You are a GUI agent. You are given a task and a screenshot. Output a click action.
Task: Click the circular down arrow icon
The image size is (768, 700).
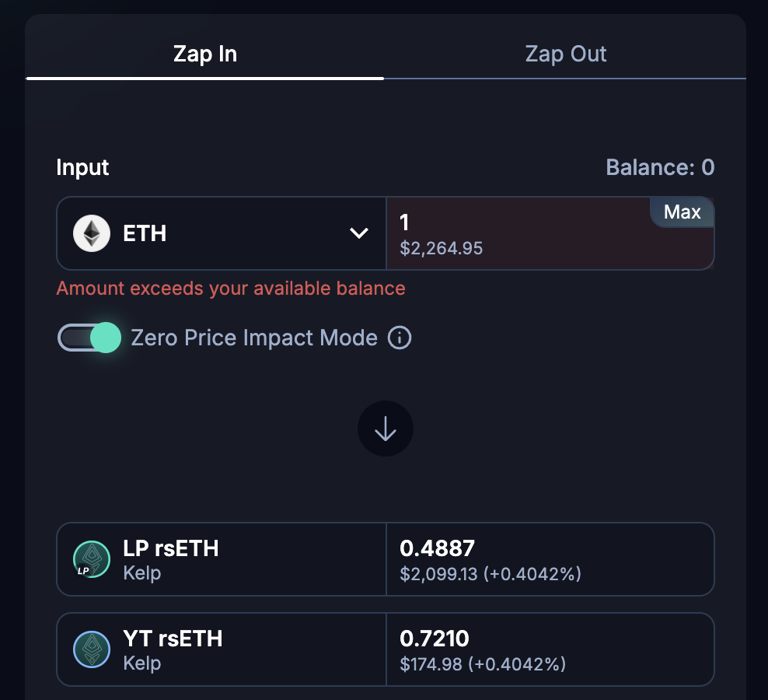point(386,429)
